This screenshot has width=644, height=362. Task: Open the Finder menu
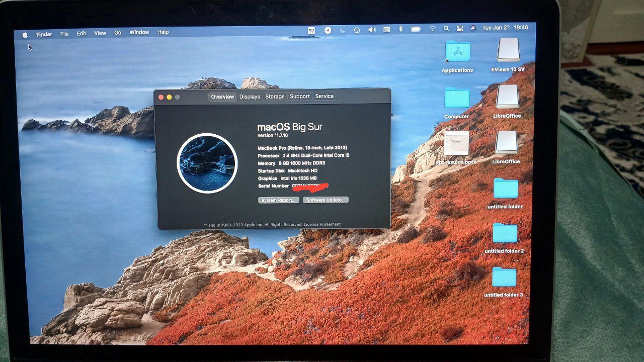44,34
